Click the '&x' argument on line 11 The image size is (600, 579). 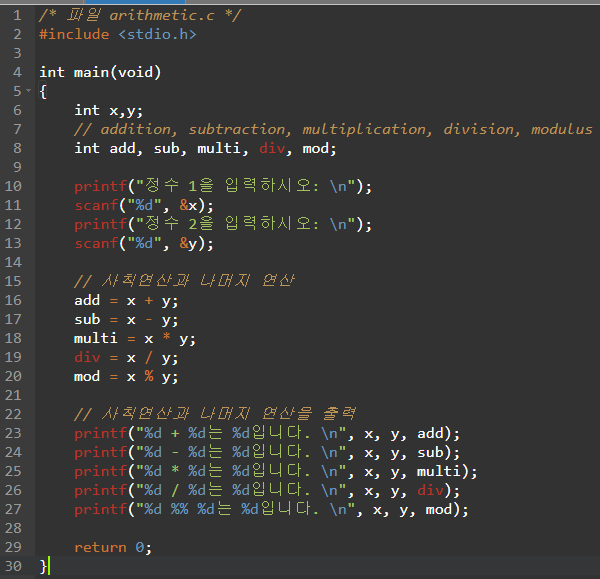[189, 206]
